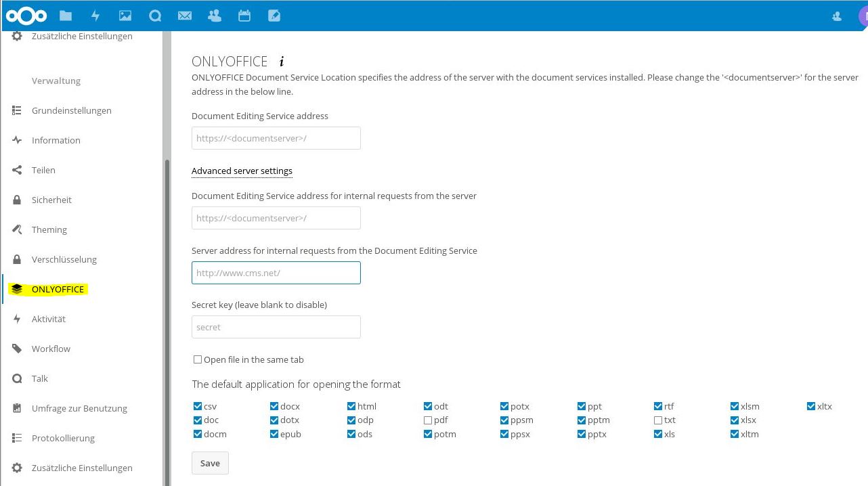Click the Save button
The width and height of the screenshot is (868, 486).
(x=210, y=463)
